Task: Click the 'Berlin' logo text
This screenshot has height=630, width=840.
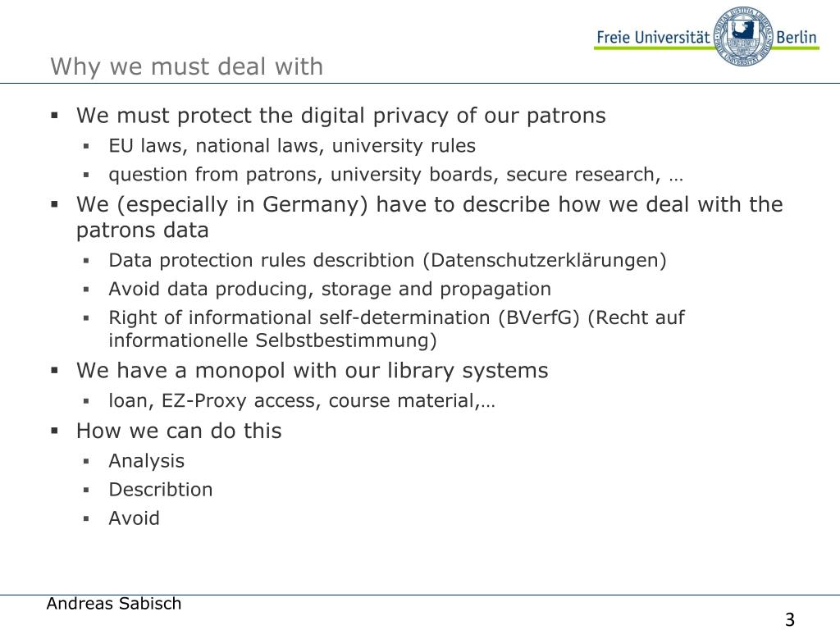Action: pos(796,38)
